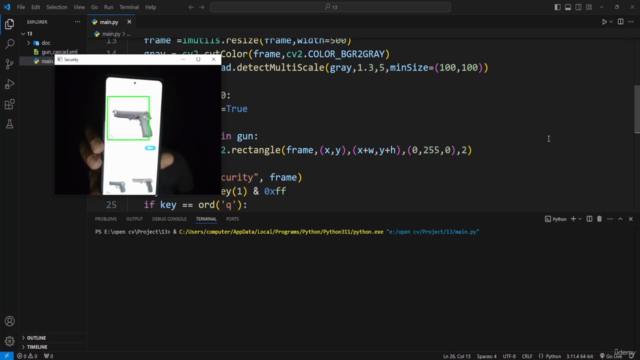Go forward with the navigation arrow
This screenshot has height=360, width=640.
pos(202,7)
